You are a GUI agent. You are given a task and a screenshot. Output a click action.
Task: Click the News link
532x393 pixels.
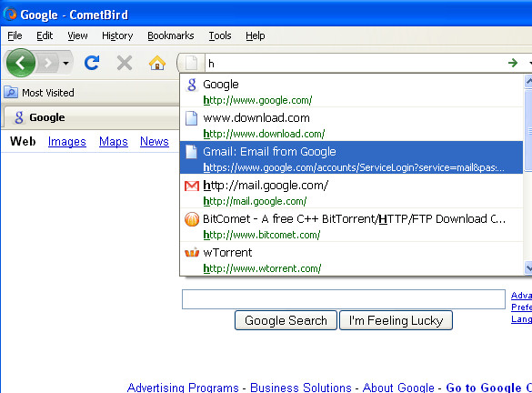155,142
